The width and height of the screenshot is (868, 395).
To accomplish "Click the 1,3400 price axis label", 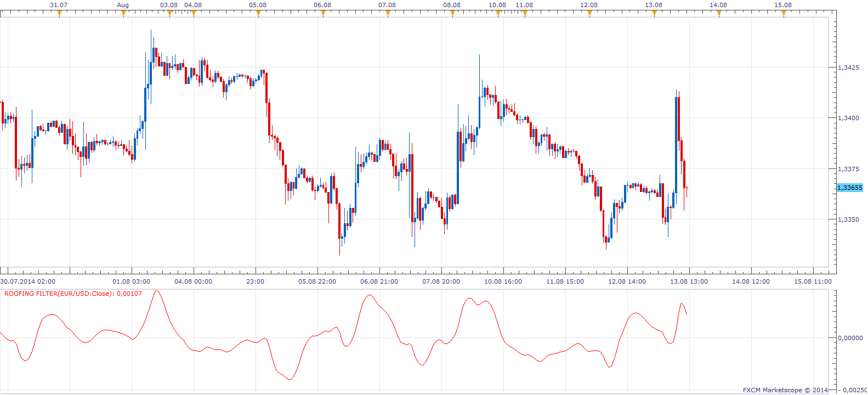I will (x=848, y=118).
